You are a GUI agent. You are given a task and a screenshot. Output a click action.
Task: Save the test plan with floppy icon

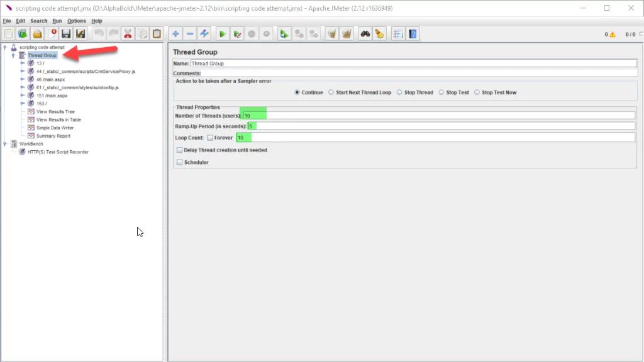(66, 34)
